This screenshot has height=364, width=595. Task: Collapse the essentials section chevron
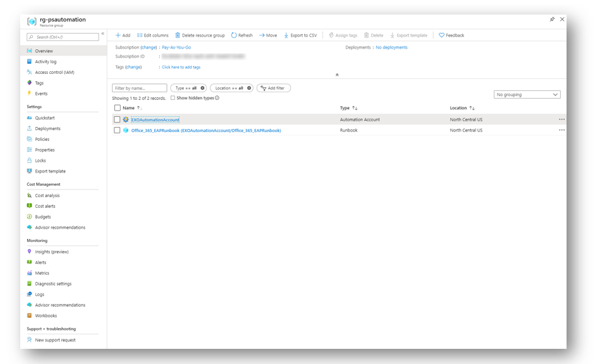(337, 75)
